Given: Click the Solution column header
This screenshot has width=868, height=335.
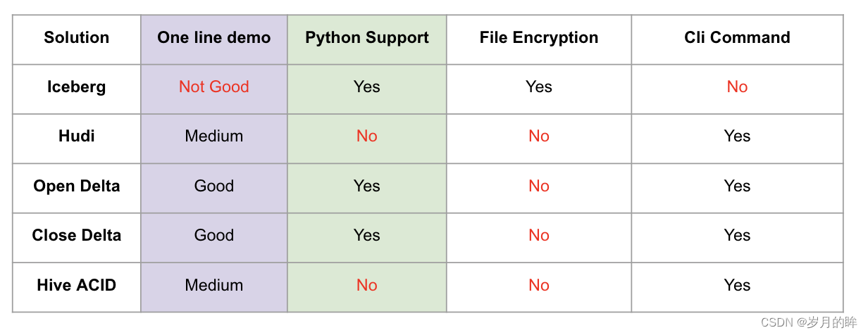Looking at the screenshot, I should point(77,38).
